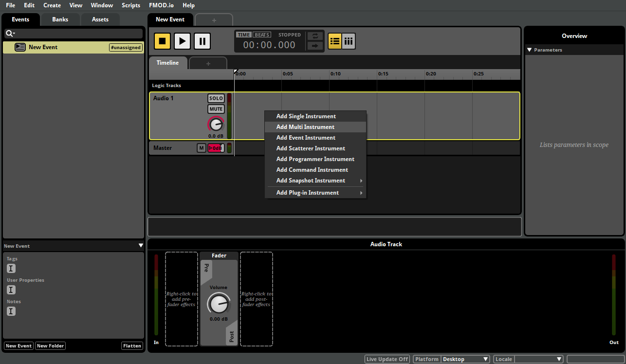Screen dimensions: 626x364
Task: Switch to the Banks tab
Action: 60,19
